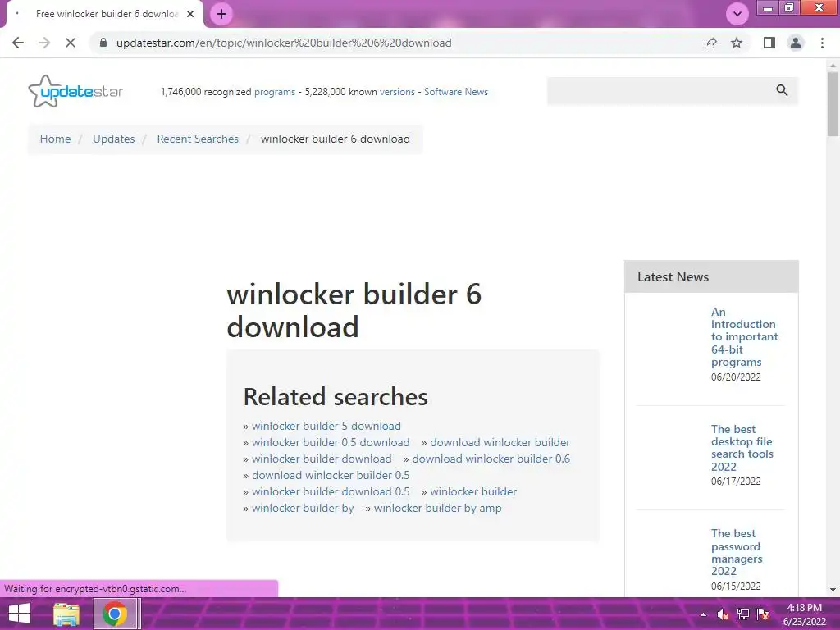Open a new browser tab

click(x=221, y=14)
